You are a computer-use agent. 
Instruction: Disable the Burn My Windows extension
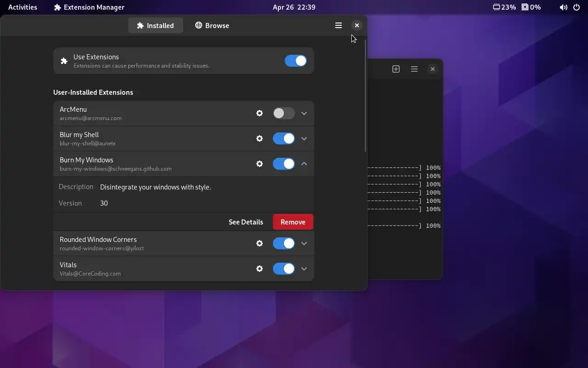(283, 164)
